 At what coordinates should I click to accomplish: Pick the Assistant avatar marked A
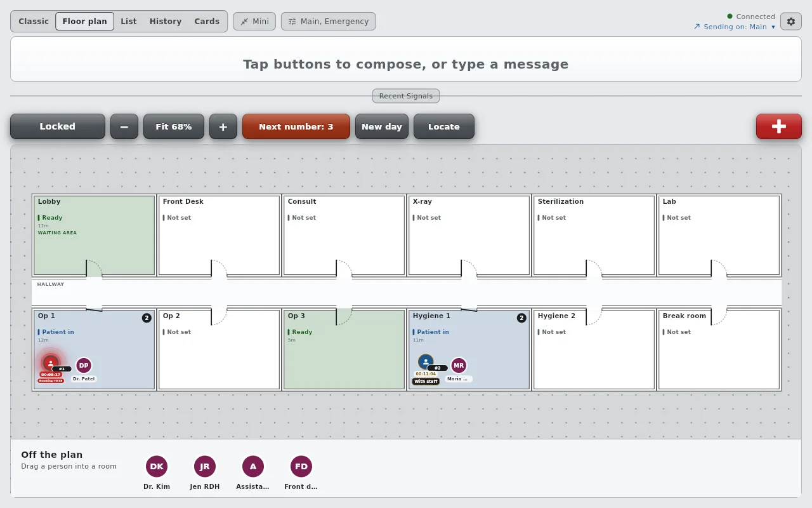pyautogui.click(x=253, y=467)
